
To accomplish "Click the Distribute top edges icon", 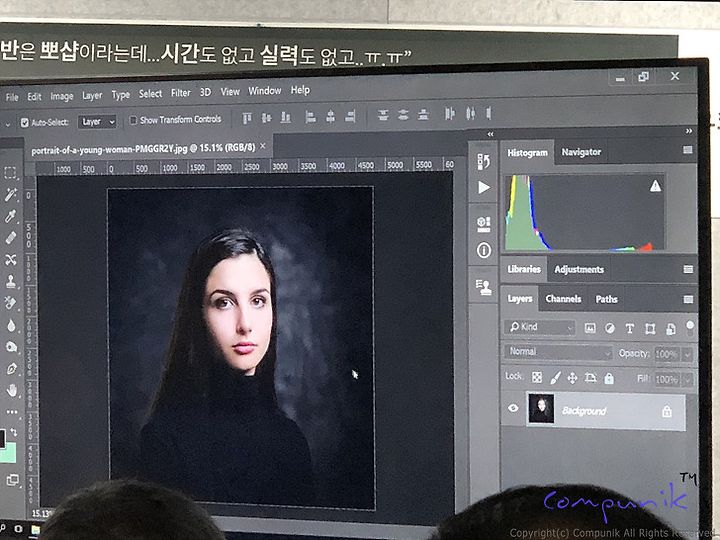I will [383, 115].
